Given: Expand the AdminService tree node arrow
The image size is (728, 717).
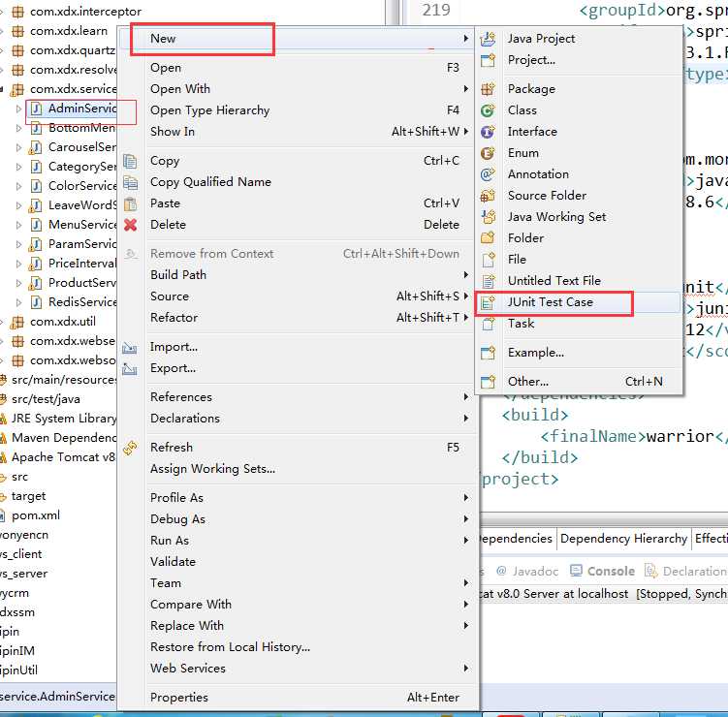Looking at the screenshot, I should pyautogui.click(x=18, y=109).
